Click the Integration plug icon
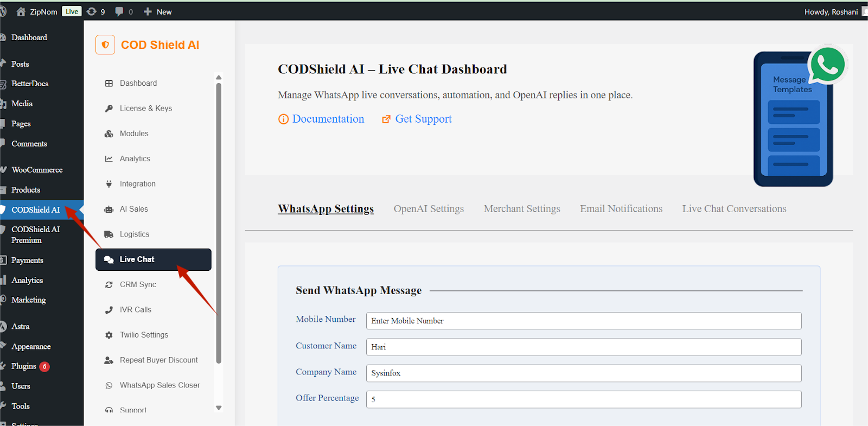Screen dimensions: 868x426 click(x=109, y=184)
